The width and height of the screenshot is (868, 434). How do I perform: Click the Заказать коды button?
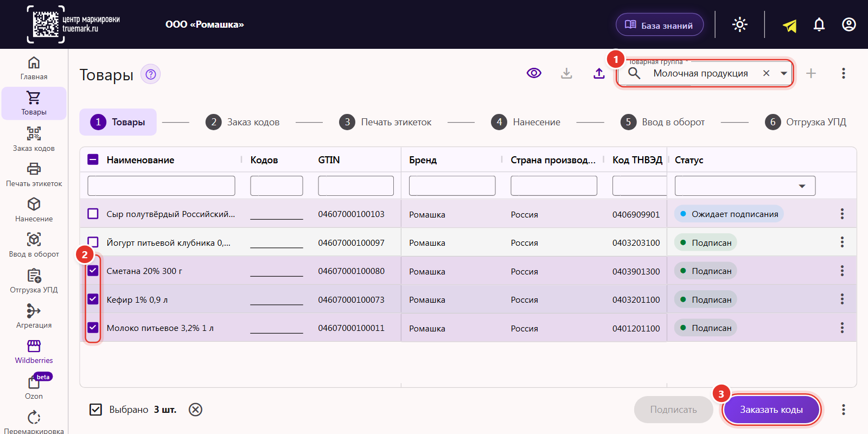coord(771,410)
